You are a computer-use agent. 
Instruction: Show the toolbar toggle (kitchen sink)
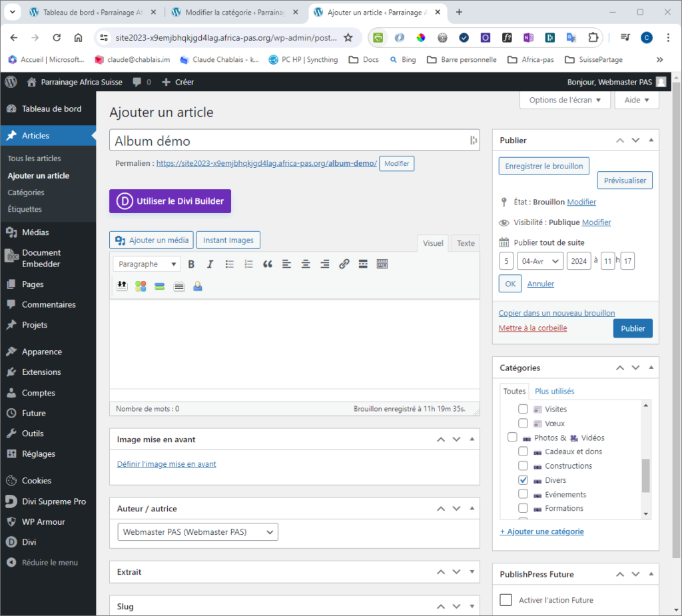382,264
